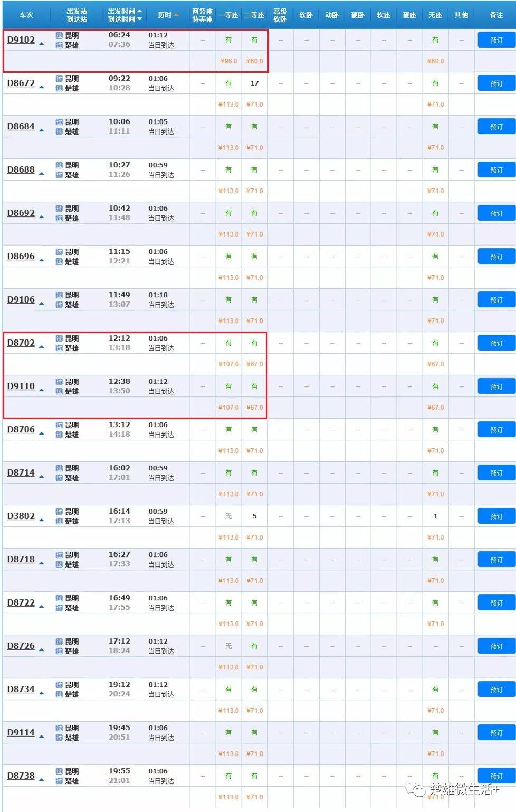This screenshot has width=516, height=812.
Task: Click the 备注 column header
Action: pyautogui.click(x=496, y=15)
